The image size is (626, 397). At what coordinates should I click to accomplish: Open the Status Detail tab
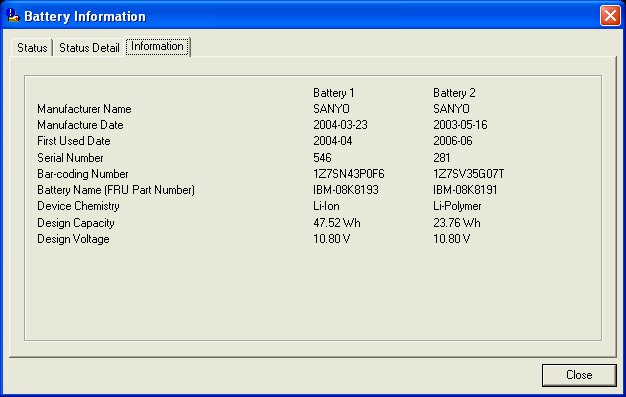[89, 48]
